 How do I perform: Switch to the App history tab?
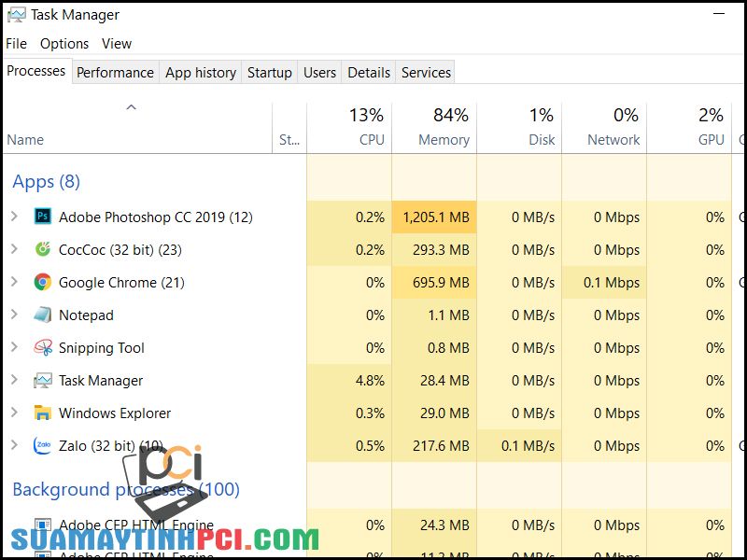201,73
